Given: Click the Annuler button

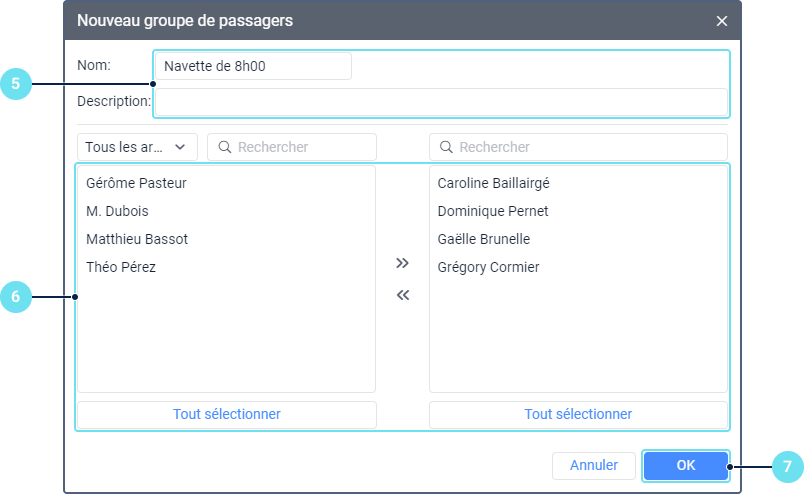Looking at the screenshot, I should (x=594, y=465).
